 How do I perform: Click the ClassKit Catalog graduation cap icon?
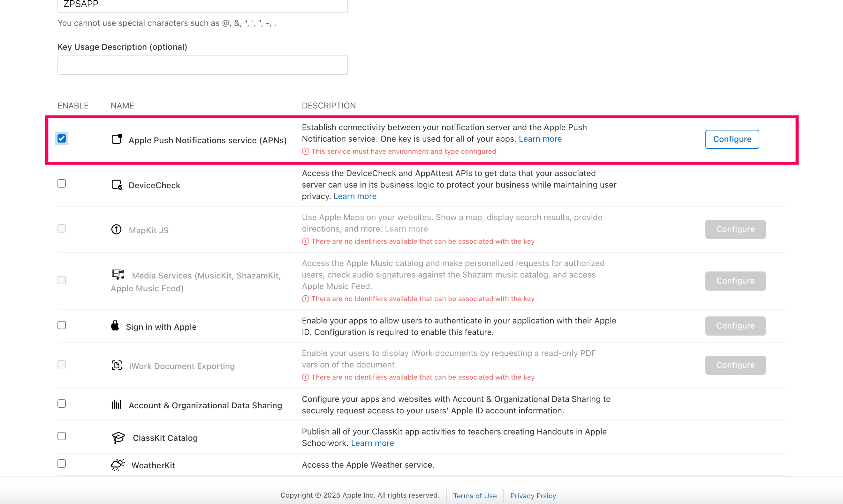118,437
